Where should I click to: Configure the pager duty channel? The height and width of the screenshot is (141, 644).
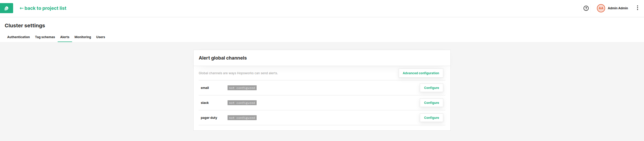[x=431, y=118]
